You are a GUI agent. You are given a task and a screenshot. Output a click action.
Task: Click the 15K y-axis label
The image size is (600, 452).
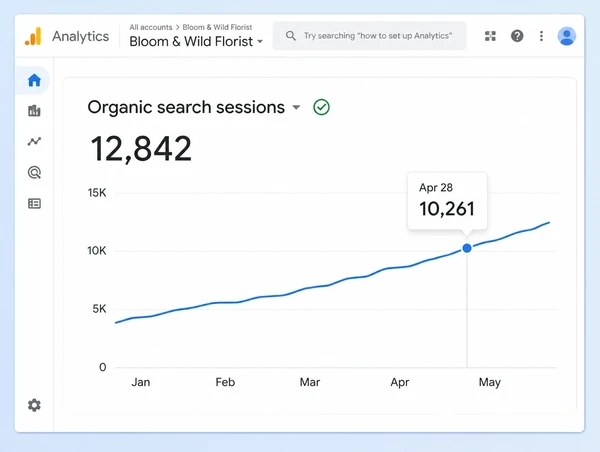pyautogui.click(x=97, y=193)
